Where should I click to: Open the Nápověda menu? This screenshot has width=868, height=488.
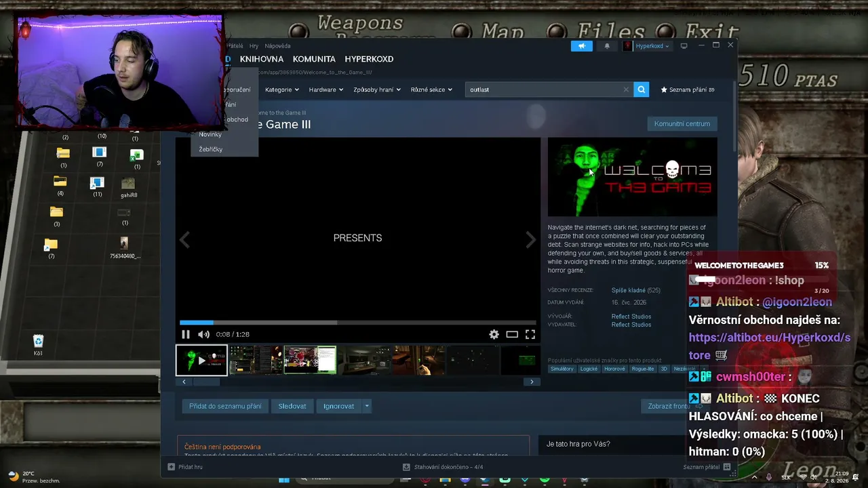tap(277, 46)
